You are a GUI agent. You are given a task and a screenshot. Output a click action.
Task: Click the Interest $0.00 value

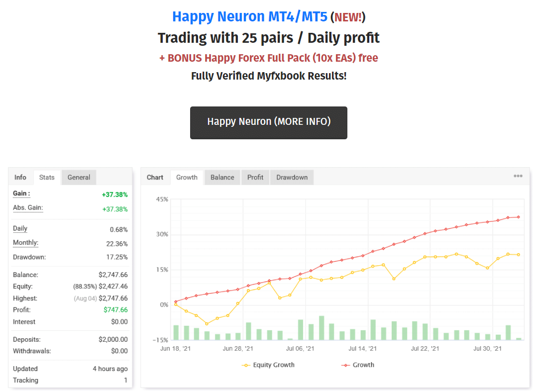click(119, 322)
